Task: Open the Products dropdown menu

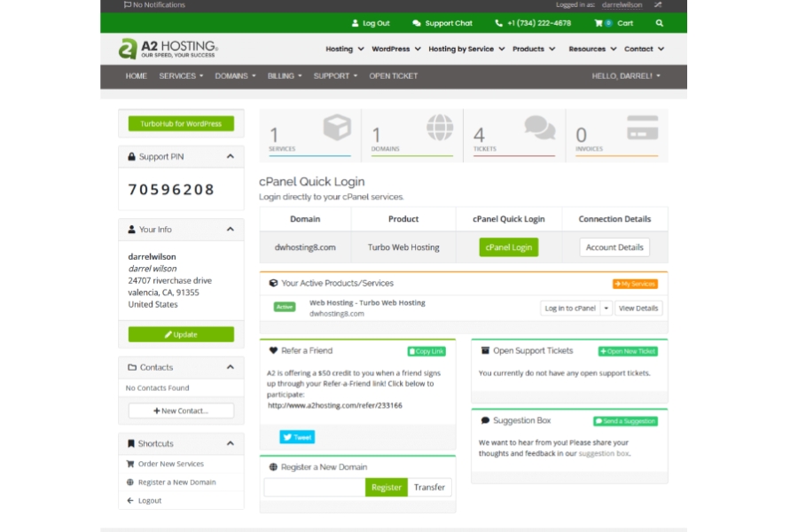Action: [534, 49]
